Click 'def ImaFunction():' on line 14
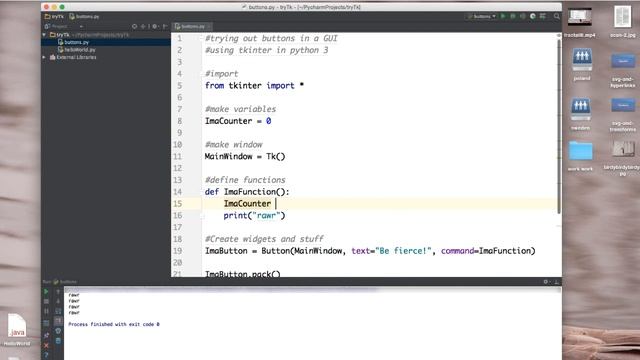The width and height of the screenshot is (640, 360). click(247, 191)
